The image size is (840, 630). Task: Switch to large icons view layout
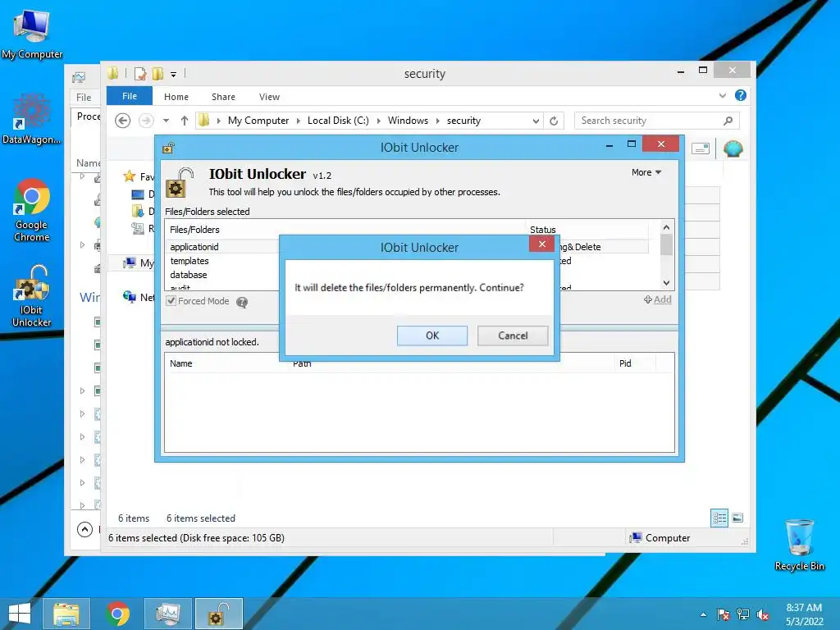click(737, 518)
